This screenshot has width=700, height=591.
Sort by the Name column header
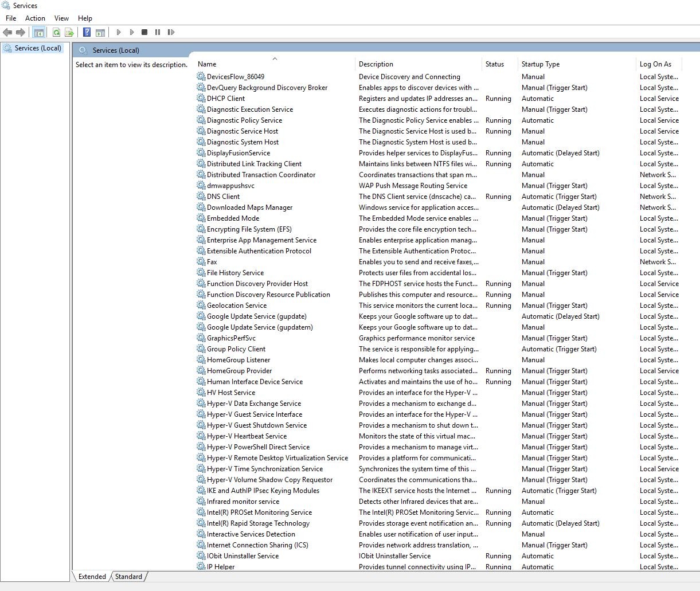pyautogui.click(x=275, y=64)
